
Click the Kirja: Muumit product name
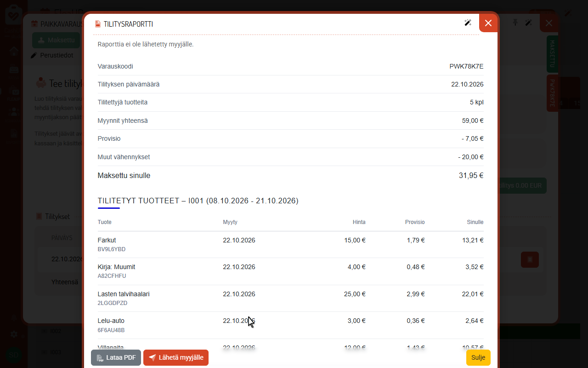coord(117,267)
